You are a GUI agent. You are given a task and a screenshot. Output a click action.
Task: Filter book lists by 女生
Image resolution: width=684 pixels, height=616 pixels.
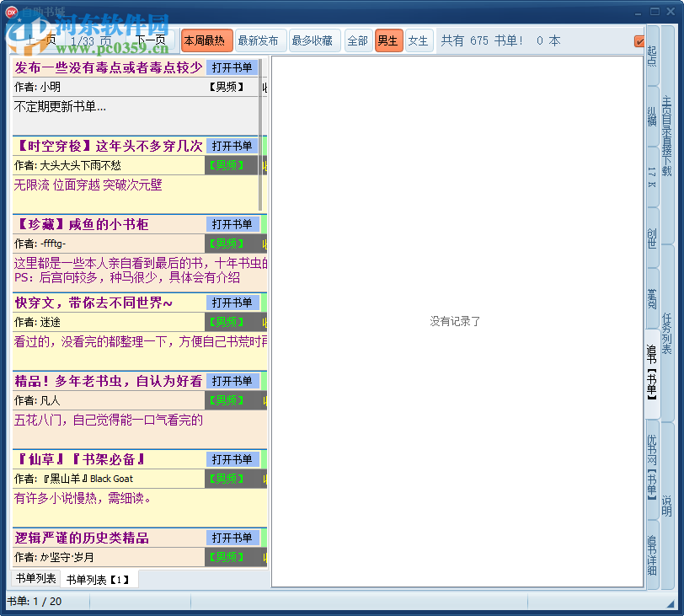419,40
